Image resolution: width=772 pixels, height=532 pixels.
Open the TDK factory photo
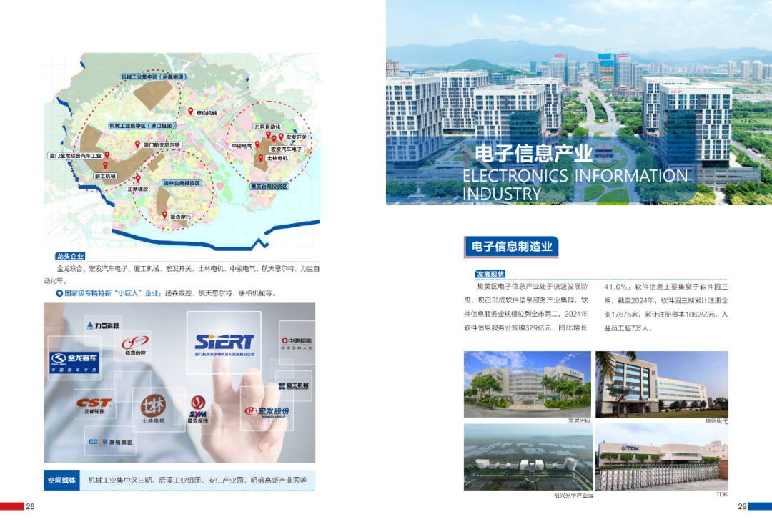(661, 456)
